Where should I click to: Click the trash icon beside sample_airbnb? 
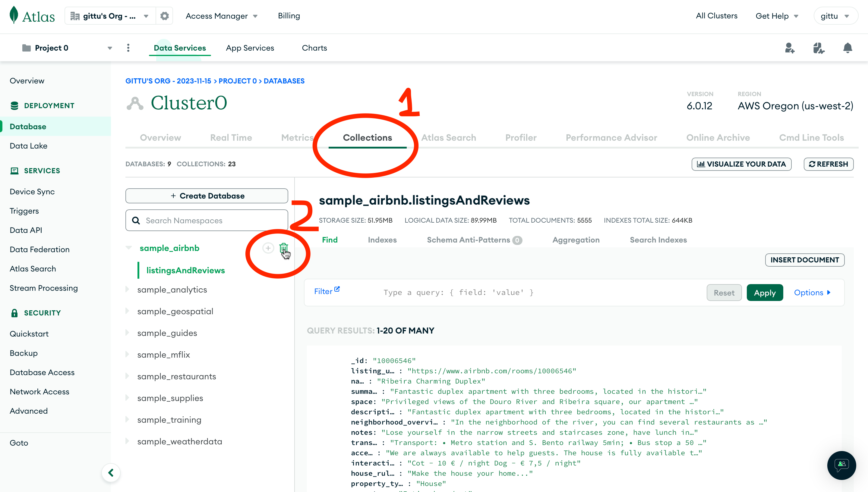pos(283,248)
